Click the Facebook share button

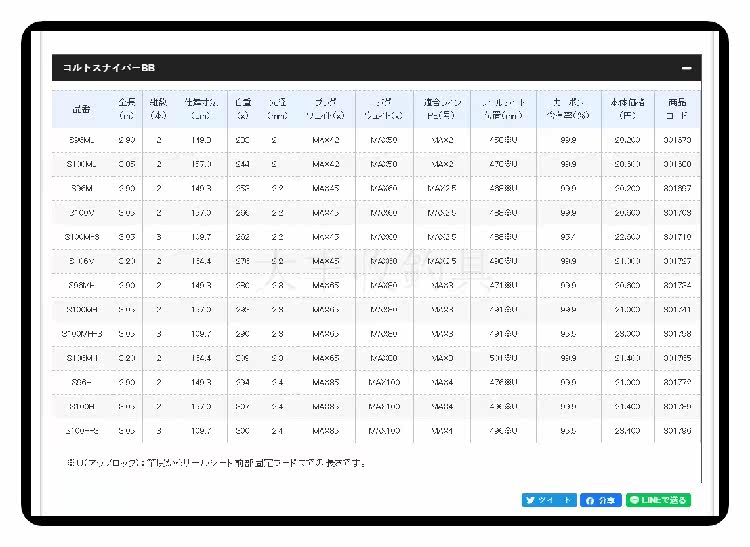pyautogui.click(x=601, y=500)
